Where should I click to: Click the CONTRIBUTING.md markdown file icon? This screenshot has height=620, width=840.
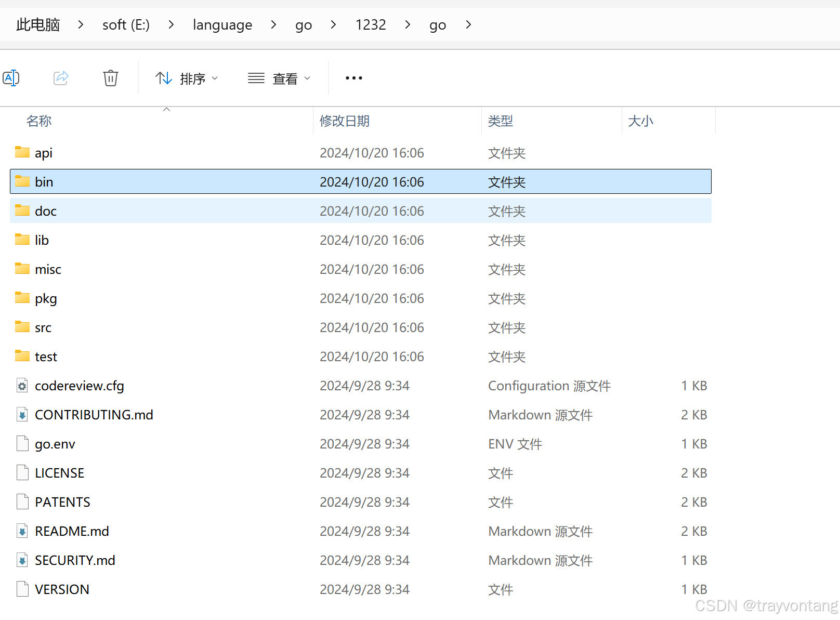[22, 415]
